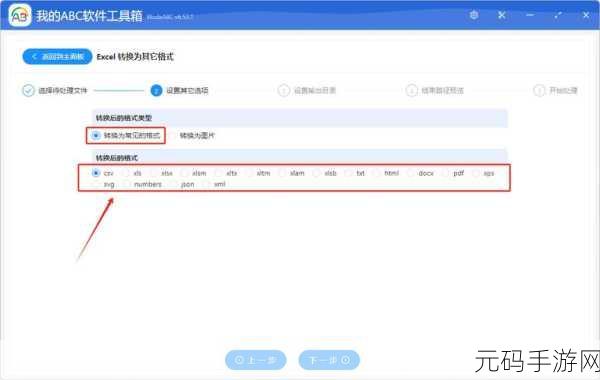This screenshot has height=380, width=600.
Task: Choose xlsx output format
Action: 162,173
